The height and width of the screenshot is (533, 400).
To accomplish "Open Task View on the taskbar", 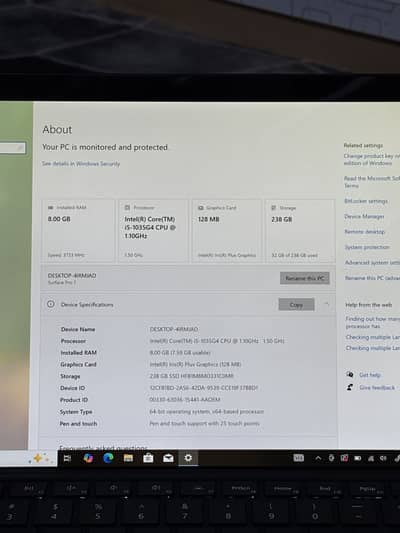I will pos(67,458).
